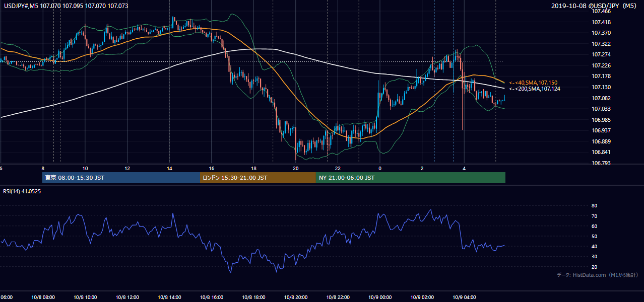Click the 107.130 price axis label
644x302 pixels.
[x=601, y=87]
